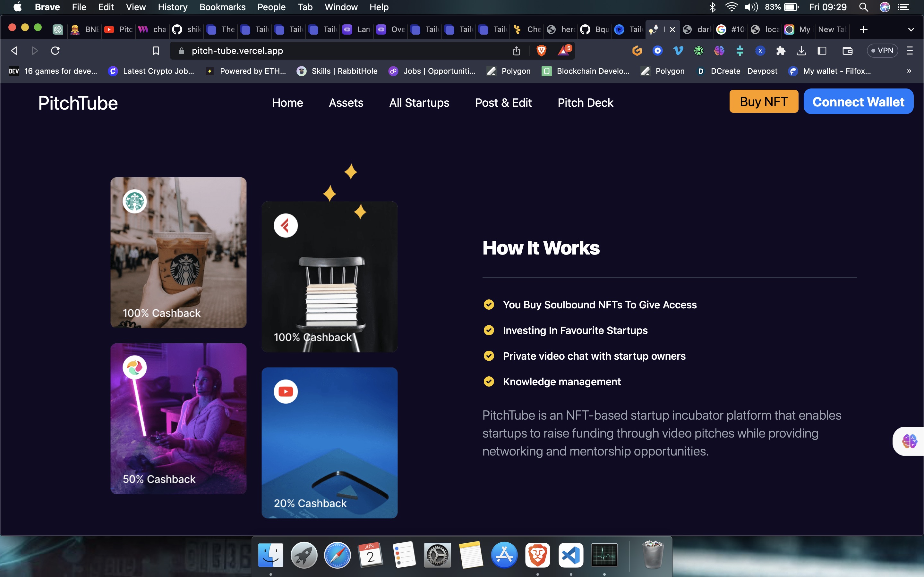The width and height of the screenshot is (924, 577).
Task: Click the Buy NFT button
Action: pos(763,102)
